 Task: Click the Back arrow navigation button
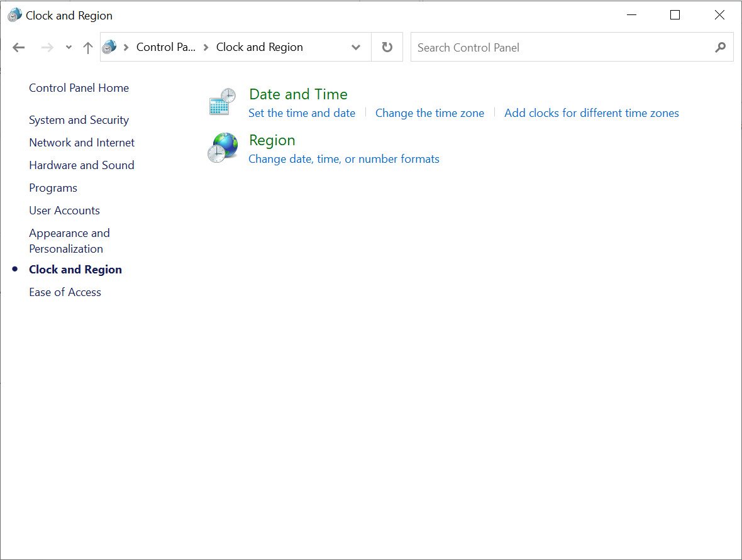pos(19,48)
